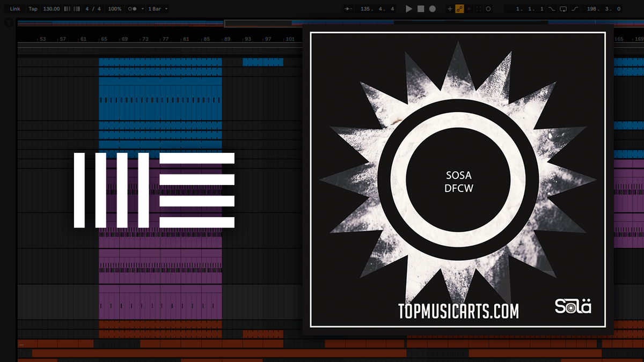Enable the metronome

tap(131, 9)
